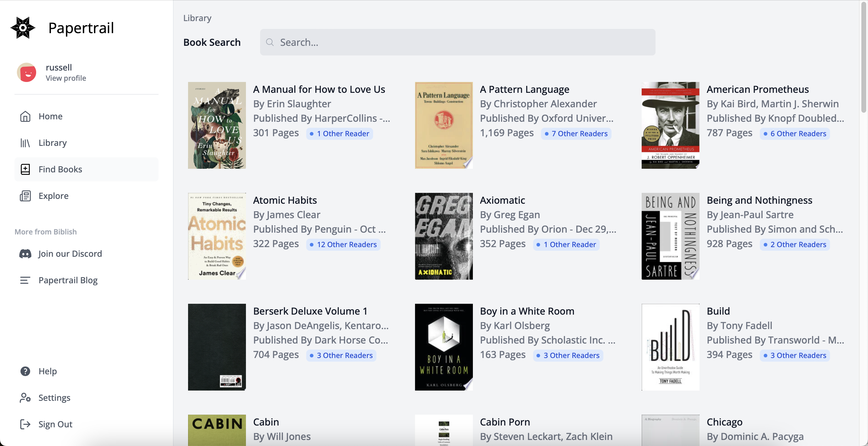Click russell's red avatar icon
The width and height of the screenshot is (868, 446).
(27, 72)
